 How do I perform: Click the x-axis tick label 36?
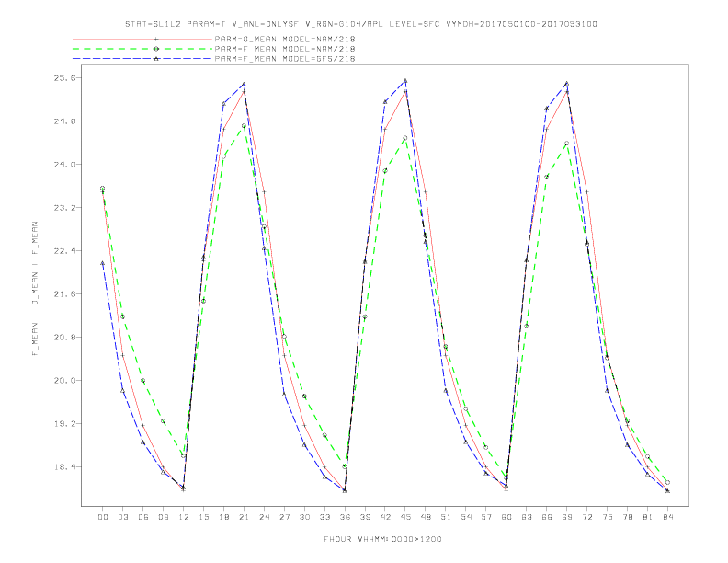click(x=345, y=517)
